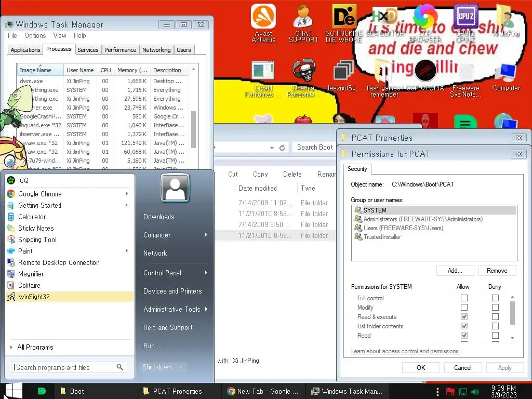
Task: Click the Windows Start button
Action: point(14,391)
